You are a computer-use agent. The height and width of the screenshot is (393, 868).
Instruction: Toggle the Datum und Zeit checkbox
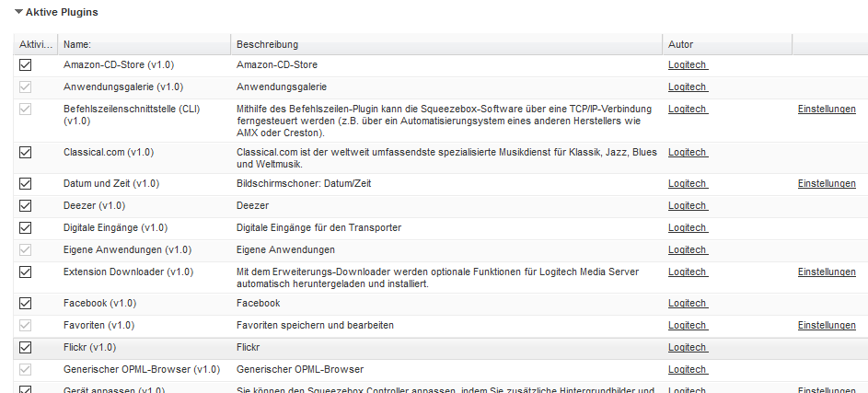[25, 184]
